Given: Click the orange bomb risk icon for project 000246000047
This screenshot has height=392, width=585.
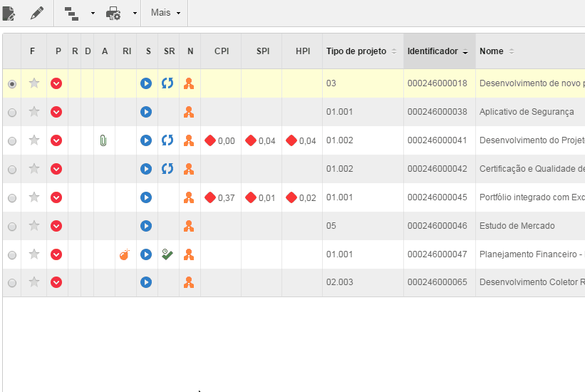Looking at the screenshot, I should click(x=125, y=254).
